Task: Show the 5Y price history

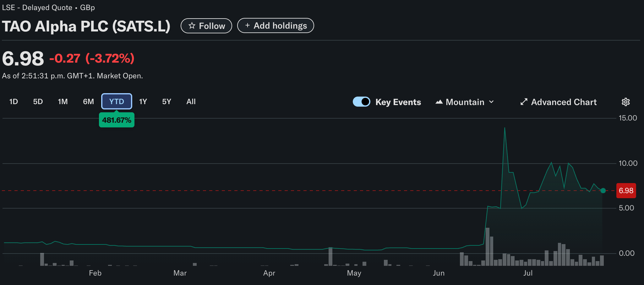Action: coord(166,102)
